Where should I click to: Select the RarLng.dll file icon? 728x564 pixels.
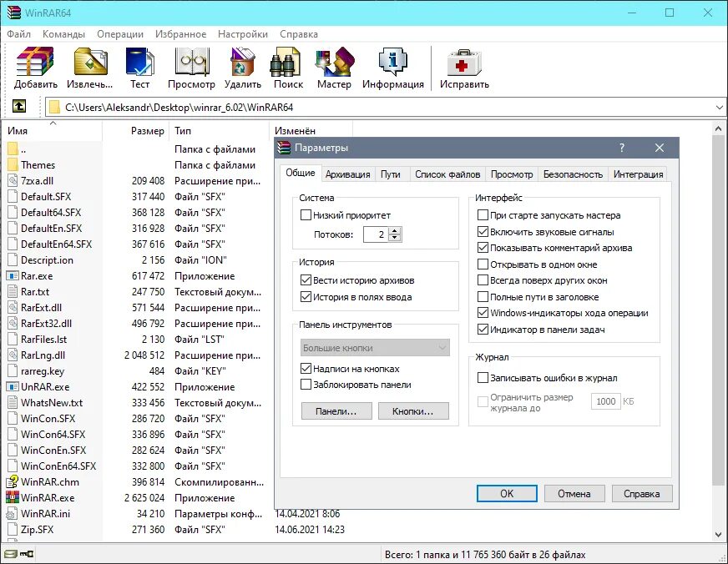click(13, 355)
